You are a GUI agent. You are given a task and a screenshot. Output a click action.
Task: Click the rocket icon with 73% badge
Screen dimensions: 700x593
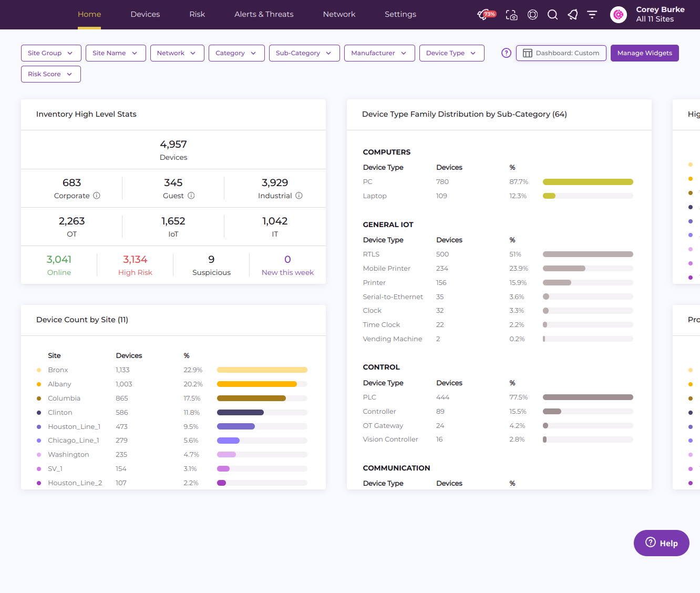484,15
